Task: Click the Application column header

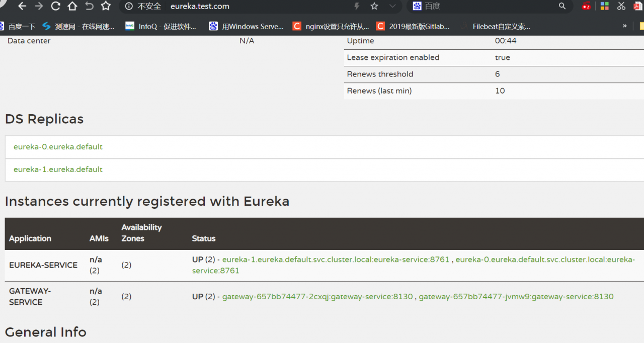Action: click(x=30, y=238)
